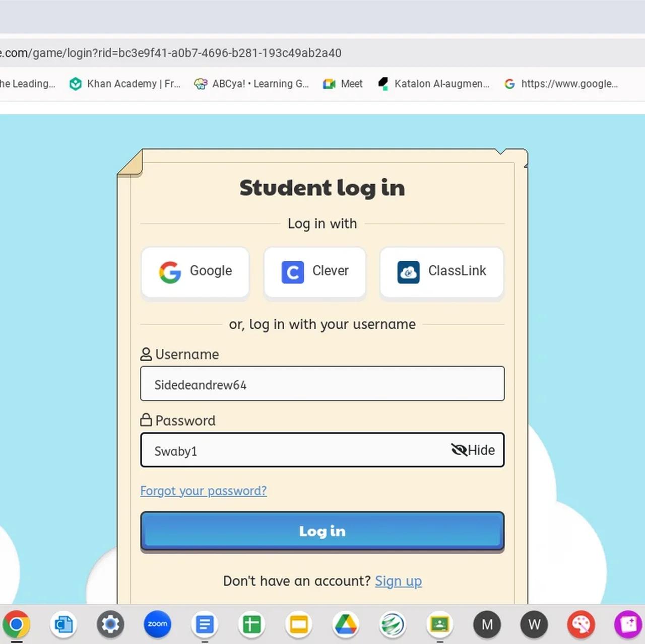Open Google Docs from the shelf
The image size is (645, 644).
(205, 624)
